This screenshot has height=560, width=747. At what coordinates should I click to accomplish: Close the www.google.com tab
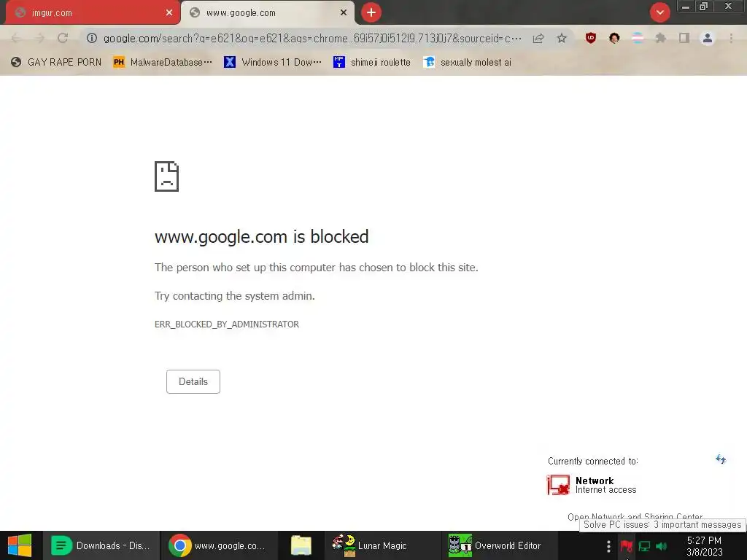click(344, 13)
